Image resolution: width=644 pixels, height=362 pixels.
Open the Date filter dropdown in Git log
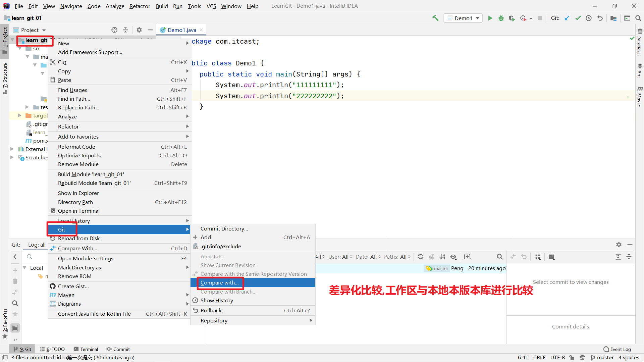[368, 257]
